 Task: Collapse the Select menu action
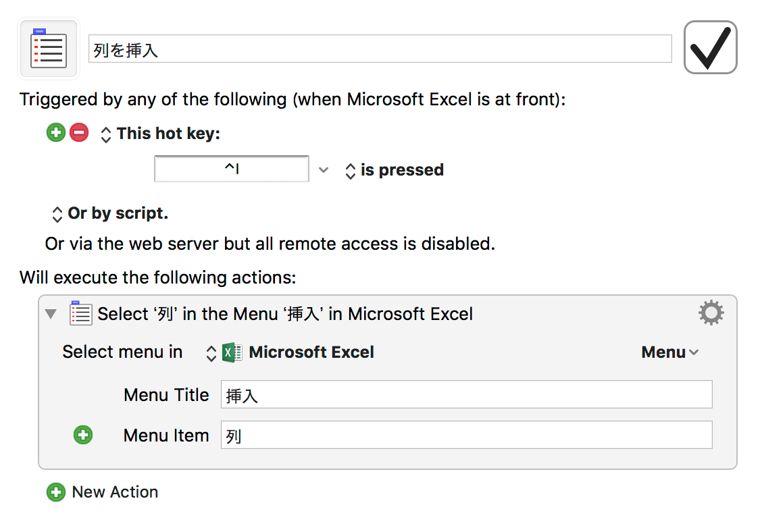(51, 314)
